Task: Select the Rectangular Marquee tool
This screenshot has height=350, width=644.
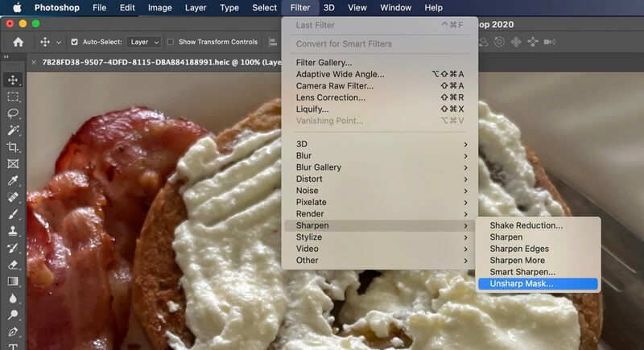Action: (x=13, y=97)
